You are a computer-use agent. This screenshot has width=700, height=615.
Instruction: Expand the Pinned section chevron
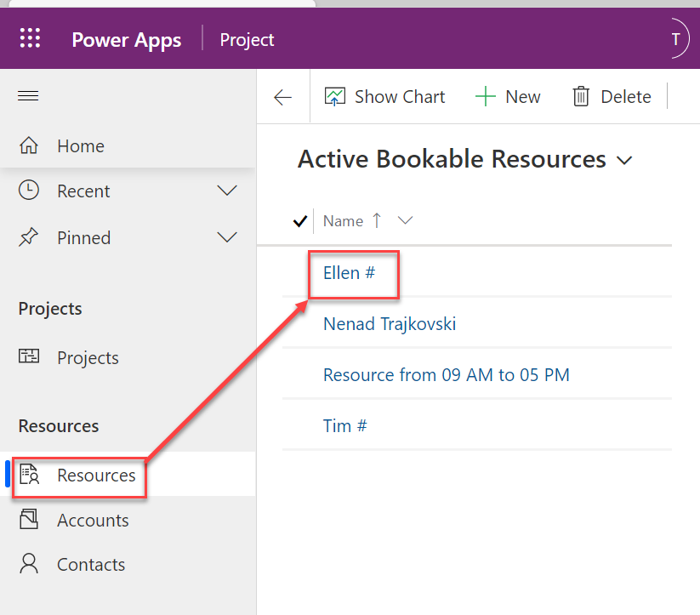227,237
